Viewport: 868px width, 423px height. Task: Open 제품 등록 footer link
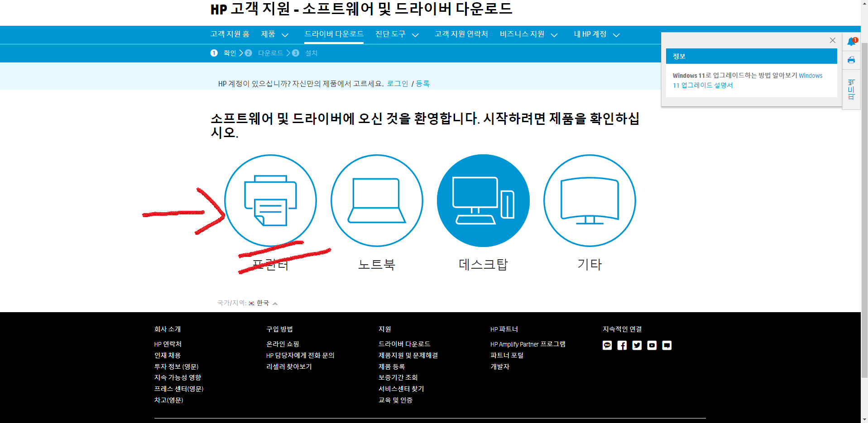click(x=392, y=367)
